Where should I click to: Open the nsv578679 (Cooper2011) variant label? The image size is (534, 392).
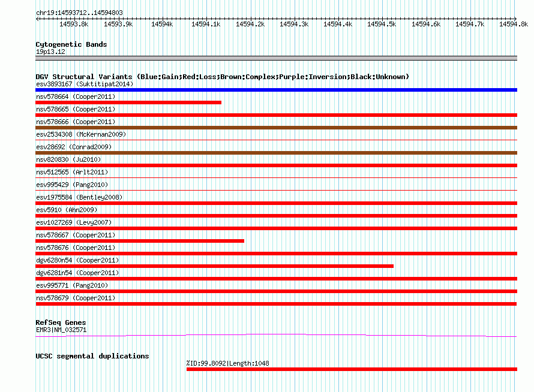point(76,298)
